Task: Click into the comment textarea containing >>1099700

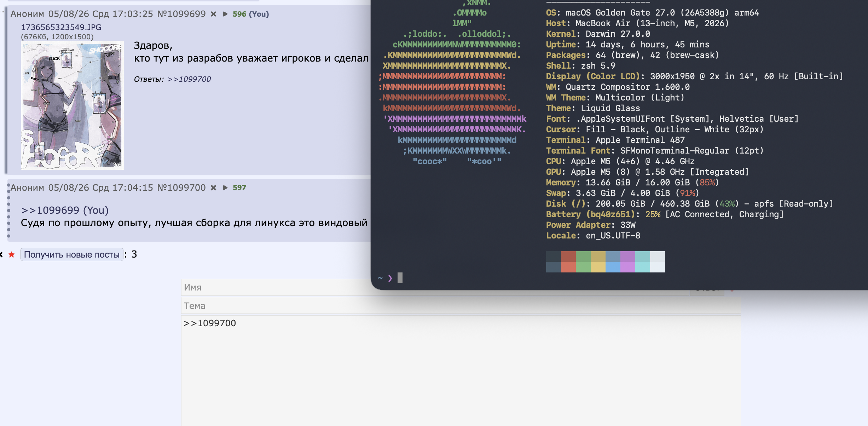Action: [x=461, y=371]
